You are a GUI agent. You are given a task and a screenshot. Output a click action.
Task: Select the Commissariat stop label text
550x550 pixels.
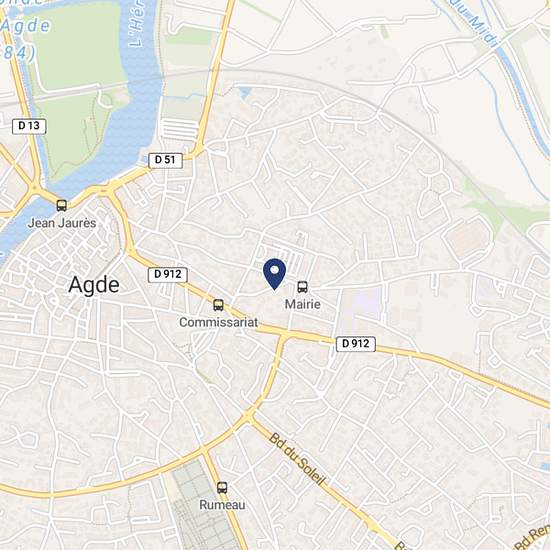[x=218, y=322]
